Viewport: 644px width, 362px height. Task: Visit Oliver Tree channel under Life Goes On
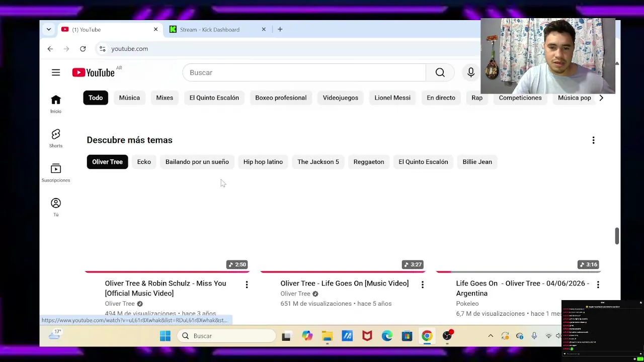pos(295,294)
